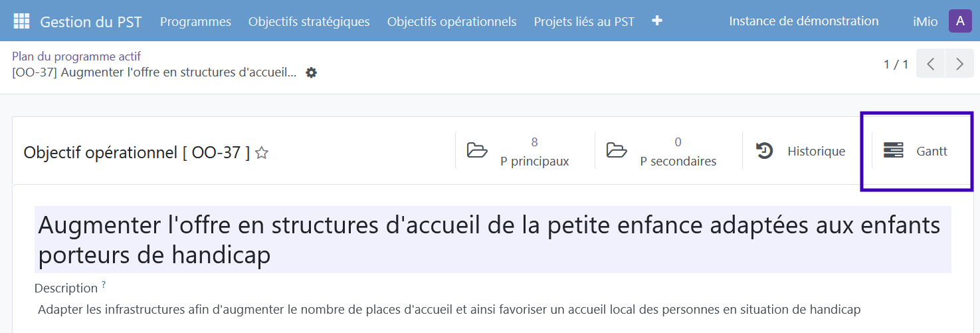Click the Gestion du PST app title

pos(91,21)
